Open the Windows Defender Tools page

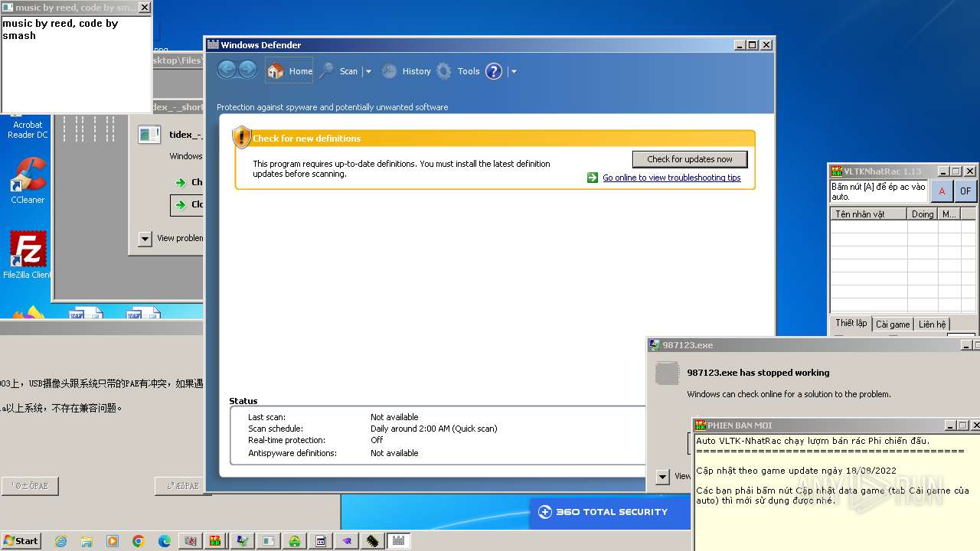click(459, 71)
